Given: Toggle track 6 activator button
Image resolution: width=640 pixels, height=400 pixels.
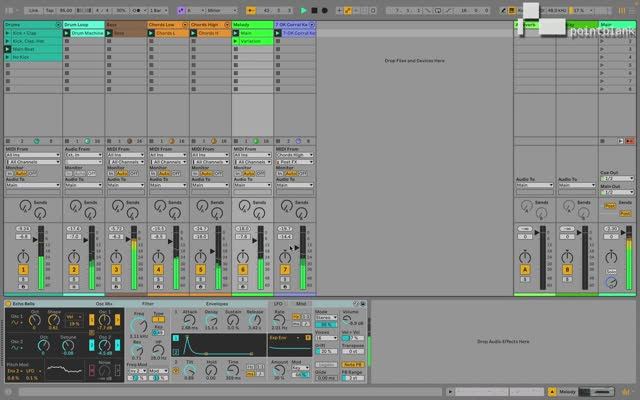Looking at the screenshot, I should 242,269.
